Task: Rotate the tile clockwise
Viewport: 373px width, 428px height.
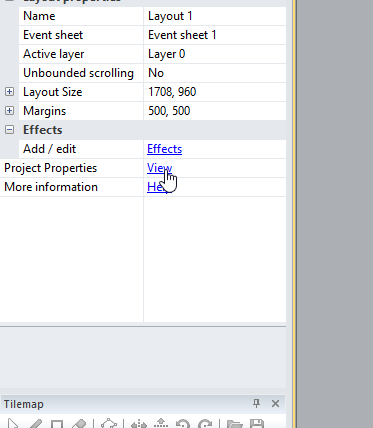Action: point(205,424)
